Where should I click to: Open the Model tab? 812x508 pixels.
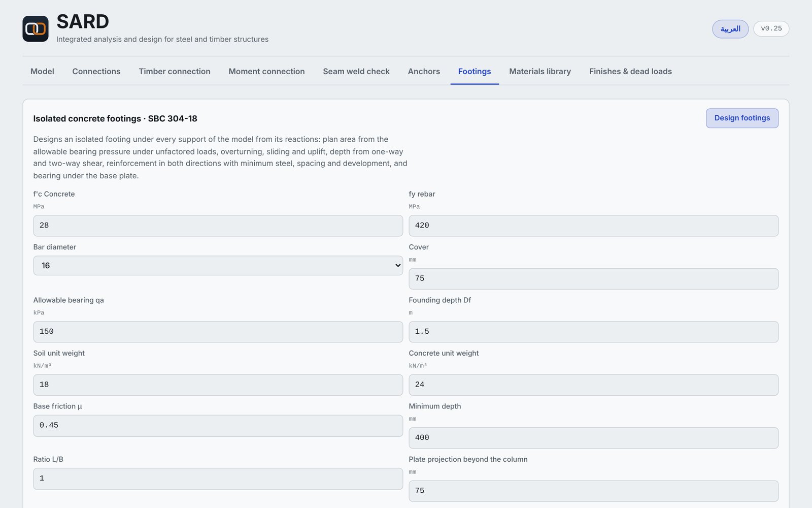coord(42,72)
